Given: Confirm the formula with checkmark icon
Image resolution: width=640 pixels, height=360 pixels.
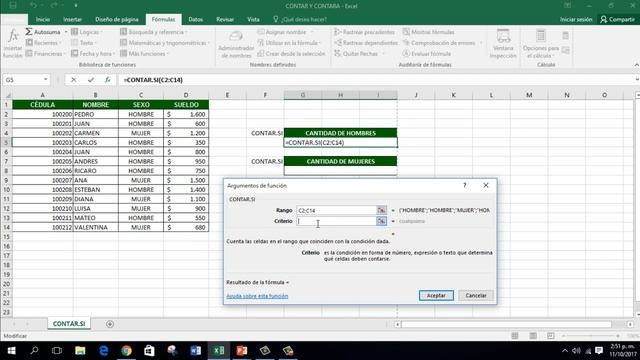Looking at the screenshot, I should 91,80.
